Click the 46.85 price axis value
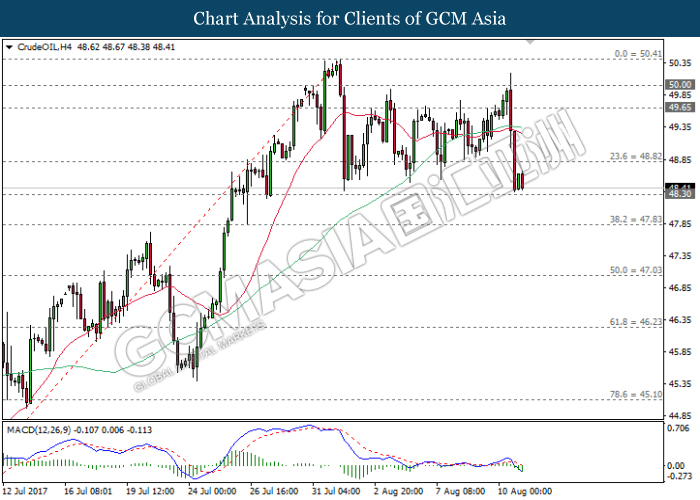The image size is (700, 500). pyautogui.click(x=680, y=288)
